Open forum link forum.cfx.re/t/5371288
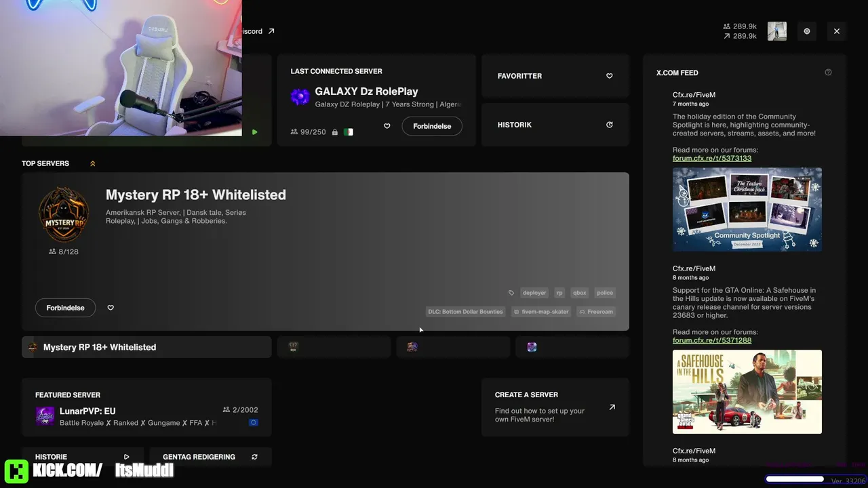868x488 pixels. (712, 341)
